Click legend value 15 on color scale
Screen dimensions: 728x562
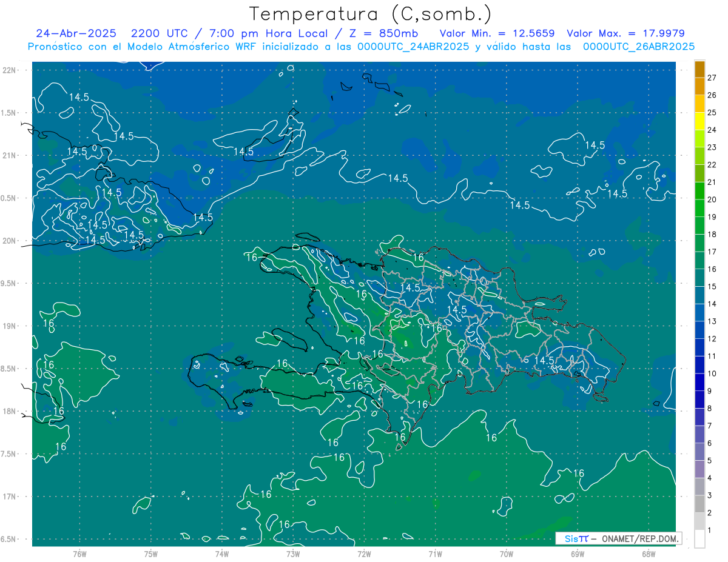coord(712,286)
